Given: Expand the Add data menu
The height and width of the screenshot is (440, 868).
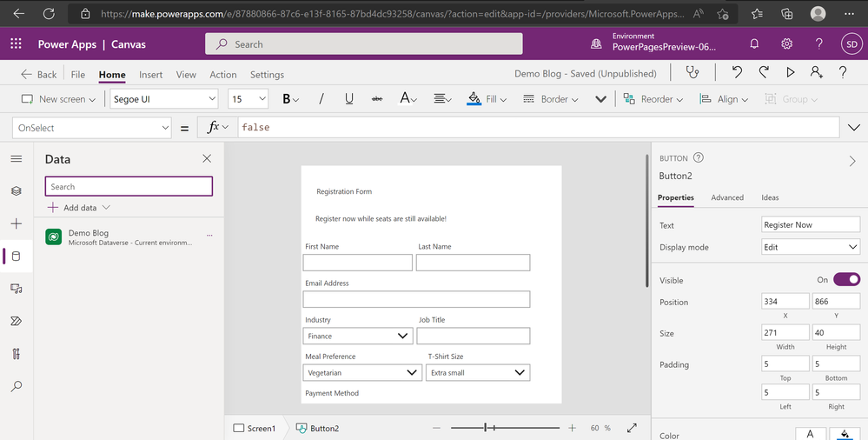Looking at the screenshot, I should 78,207.
